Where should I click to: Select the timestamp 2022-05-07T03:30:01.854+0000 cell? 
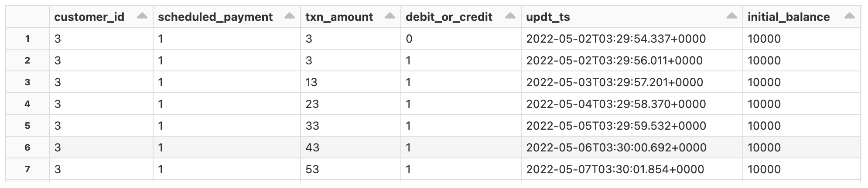(615, 169)
